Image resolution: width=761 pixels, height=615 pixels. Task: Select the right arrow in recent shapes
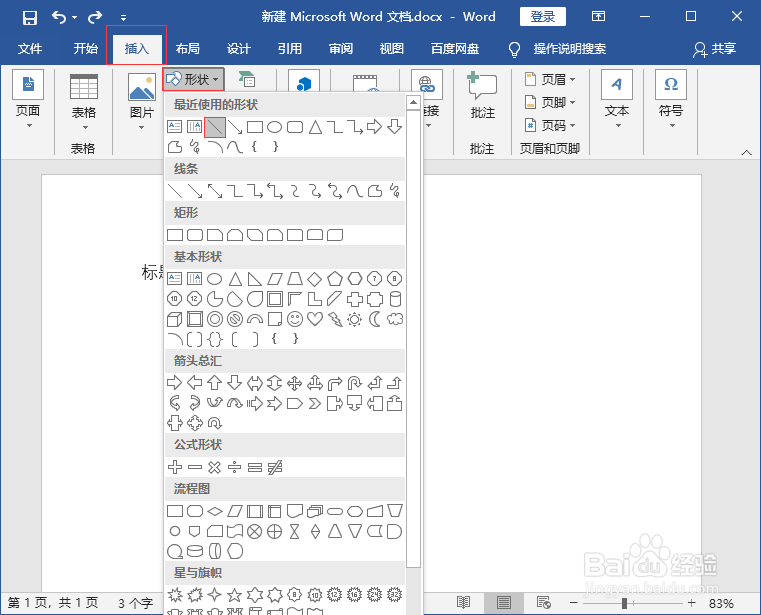(374, 127)
